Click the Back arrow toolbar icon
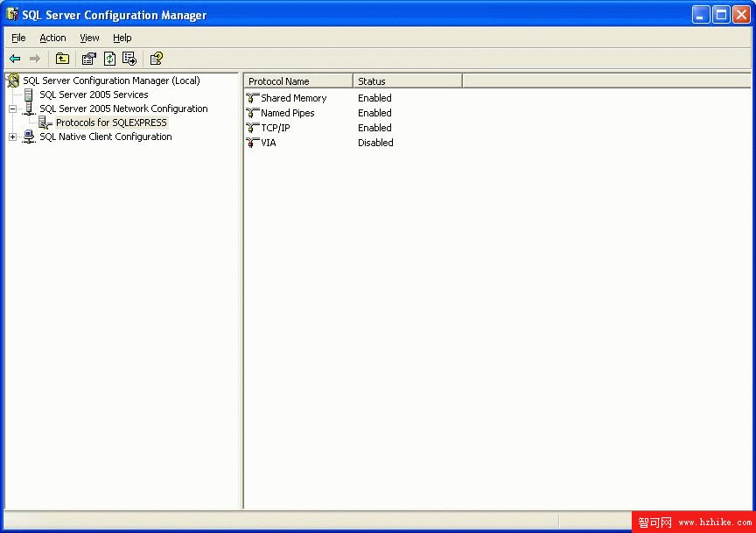 [x=15, y=59]
